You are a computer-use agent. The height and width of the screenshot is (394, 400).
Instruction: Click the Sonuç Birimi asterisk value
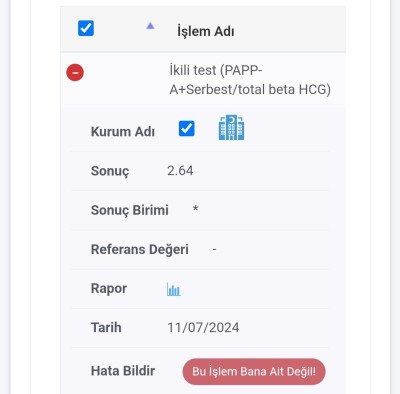195,209
